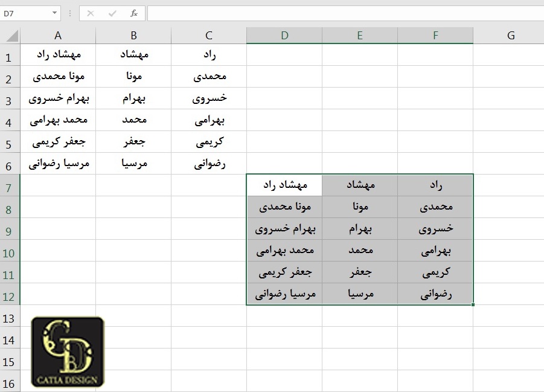Image resolution: width=544 pixels, height=392 pixels.
Task: Click the fill handle at selection corner
Action: pos(473,304)
